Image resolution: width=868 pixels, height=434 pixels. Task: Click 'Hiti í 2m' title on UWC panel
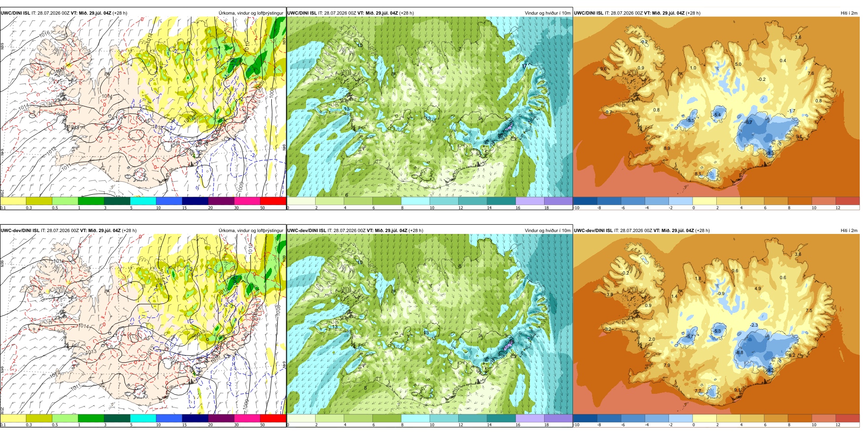click(x=849, y=13)
